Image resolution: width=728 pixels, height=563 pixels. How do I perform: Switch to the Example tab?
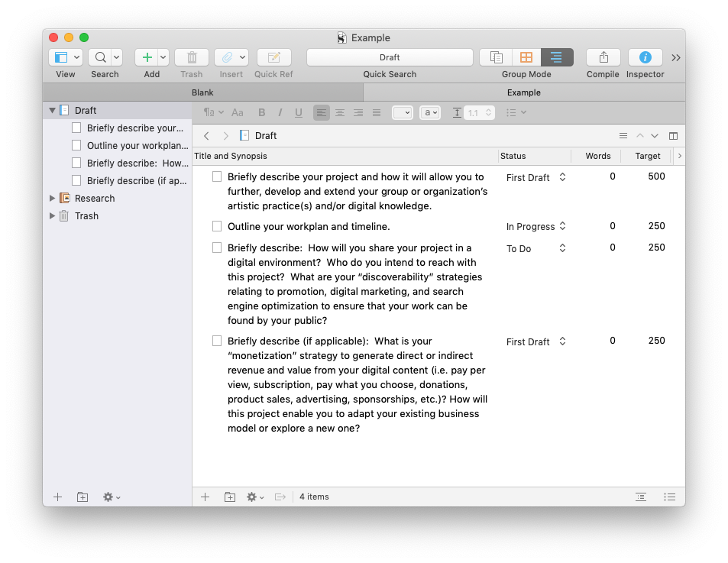524,92
